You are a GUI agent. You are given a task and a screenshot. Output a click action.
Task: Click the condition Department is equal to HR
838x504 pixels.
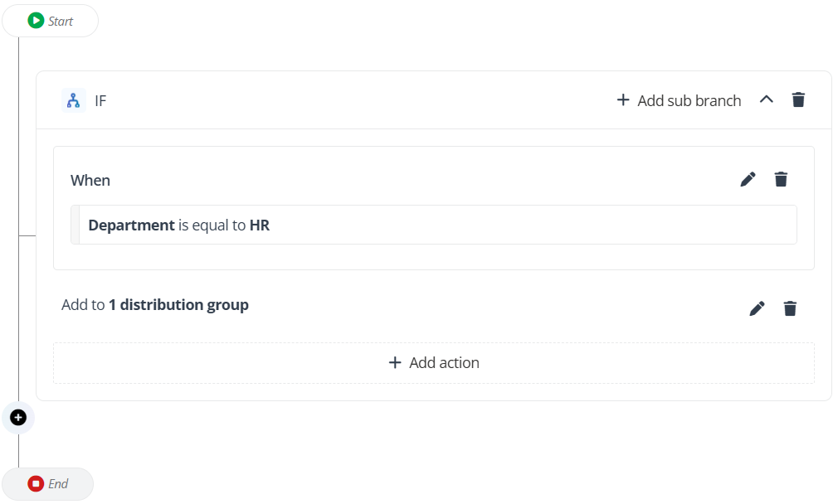[x=179, y=225]
